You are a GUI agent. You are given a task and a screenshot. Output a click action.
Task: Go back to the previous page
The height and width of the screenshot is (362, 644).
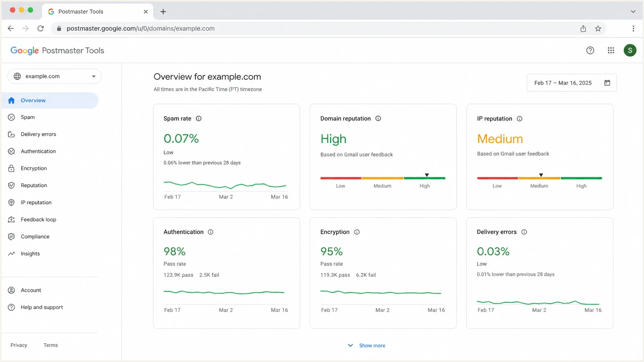pyautogui.click(x=11, y=28)
